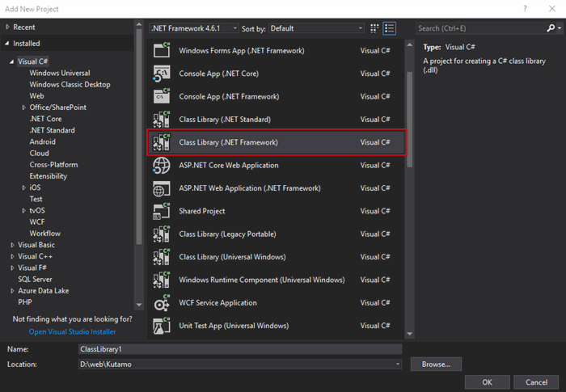
Task: Select Windows Runtime Component icon
Action: (162, 280)
